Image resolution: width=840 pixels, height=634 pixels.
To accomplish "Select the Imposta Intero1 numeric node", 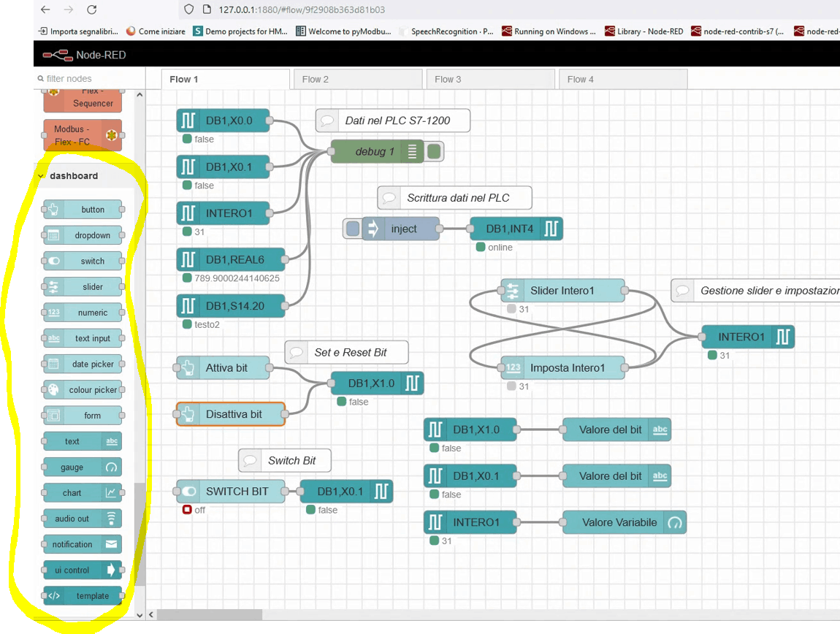I will (x=562, y=367).
